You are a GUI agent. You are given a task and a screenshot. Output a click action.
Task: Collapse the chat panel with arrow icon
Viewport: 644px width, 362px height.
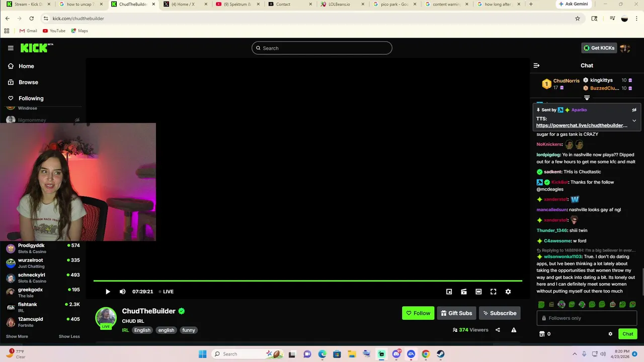tap(536, 65)
